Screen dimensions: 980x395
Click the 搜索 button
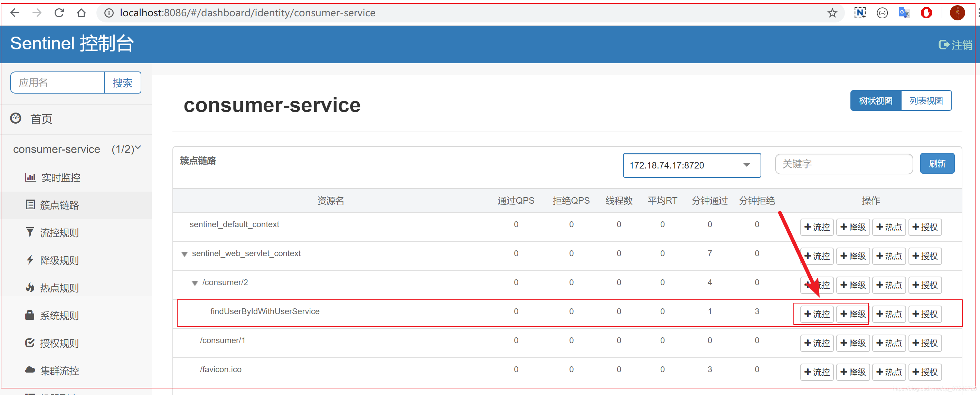tap(122, 83)
